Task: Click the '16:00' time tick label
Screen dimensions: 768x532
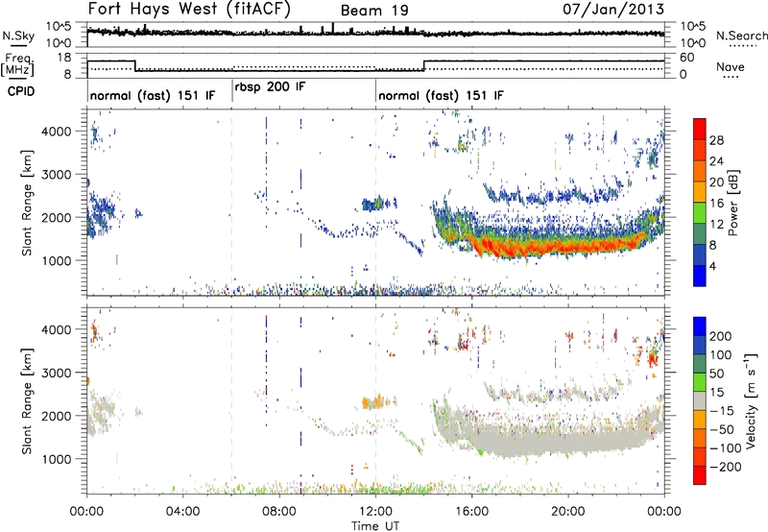Action: tap(471, 512)
